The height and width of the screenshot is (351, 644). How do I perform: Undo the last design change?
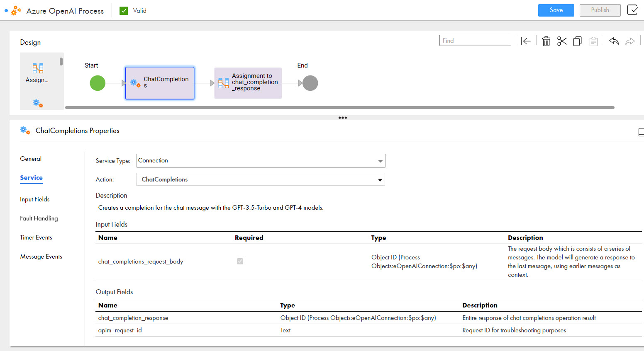[614, 41]
